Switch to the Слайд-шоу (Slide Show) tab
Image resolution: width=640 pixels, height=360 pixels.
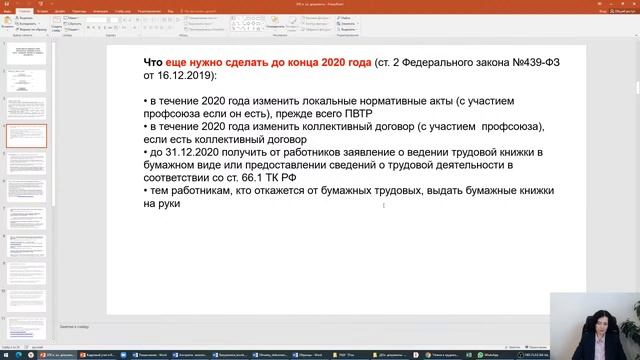click(123, 11)
